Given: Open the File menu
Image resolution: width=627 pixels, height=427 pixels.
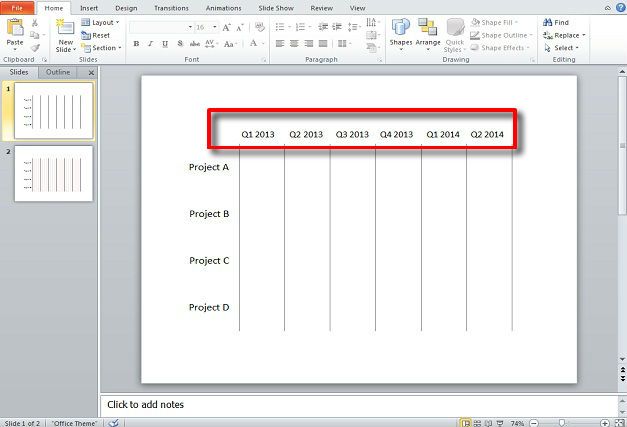Looking at the screenshot, I should point(18,7).
